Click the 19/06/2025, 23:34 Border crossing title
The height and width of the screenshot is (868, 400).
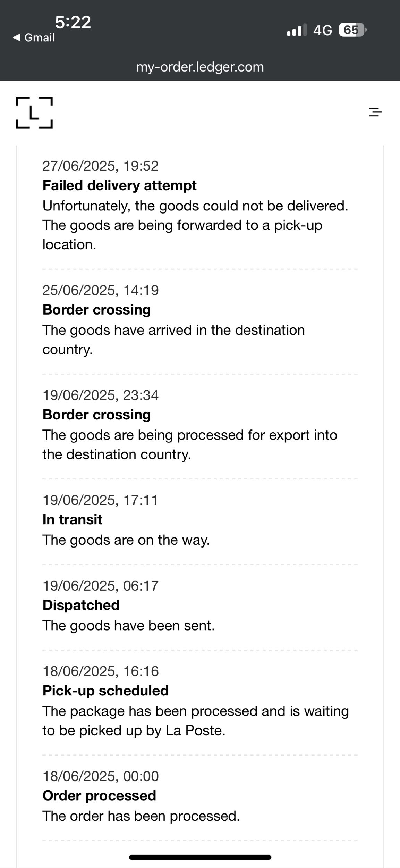pyautogui.click(x=96, y=415)
